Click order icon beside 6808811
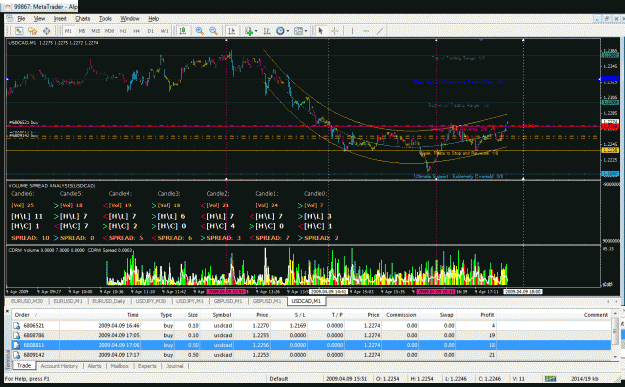625x387 pixels. click(17, 345)
